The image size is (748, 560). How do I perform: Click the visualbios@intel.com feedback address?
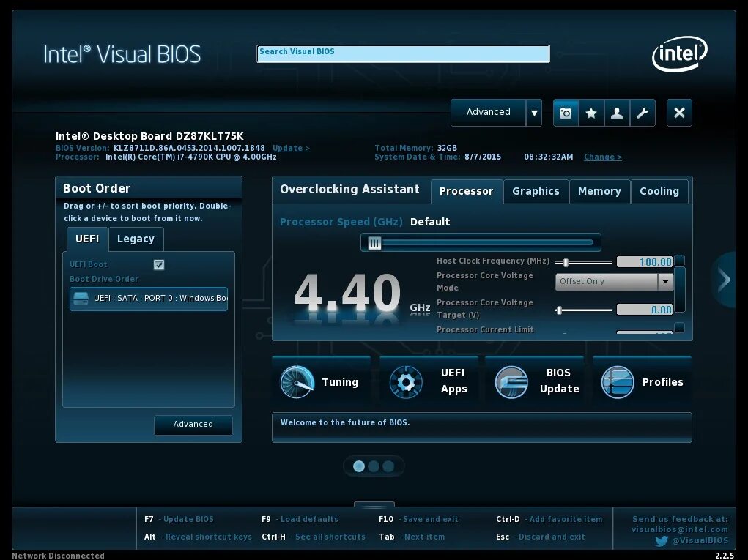pos(680,529)
